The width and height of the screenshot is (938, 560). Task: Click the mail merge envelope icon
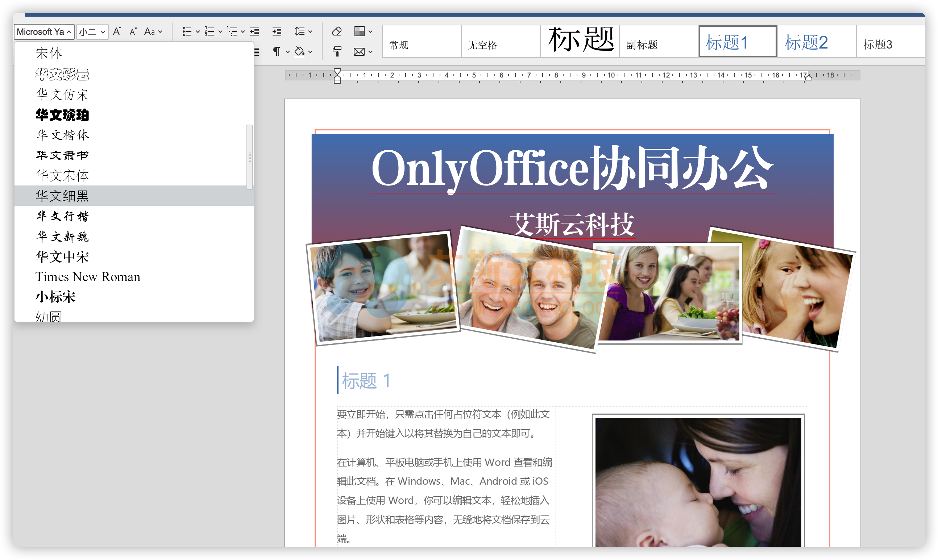[x=359, y=52]
